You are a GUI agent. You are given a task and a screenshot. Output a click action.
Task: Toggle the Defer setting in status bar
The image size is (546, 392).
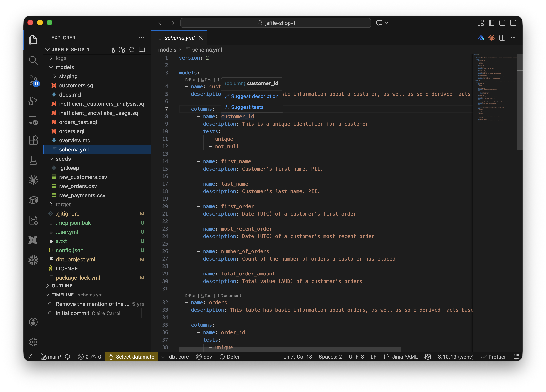(230, 357)
